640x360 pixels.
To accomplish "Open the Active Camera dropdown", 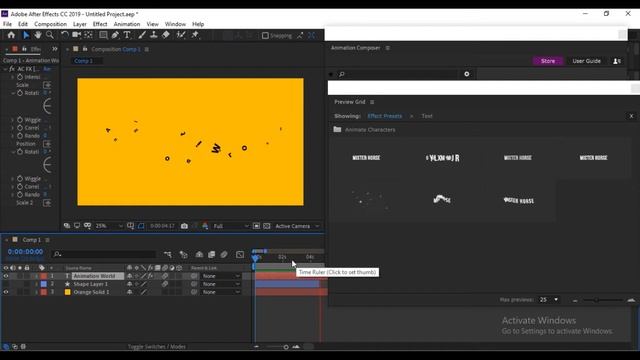I will [297, 226].
